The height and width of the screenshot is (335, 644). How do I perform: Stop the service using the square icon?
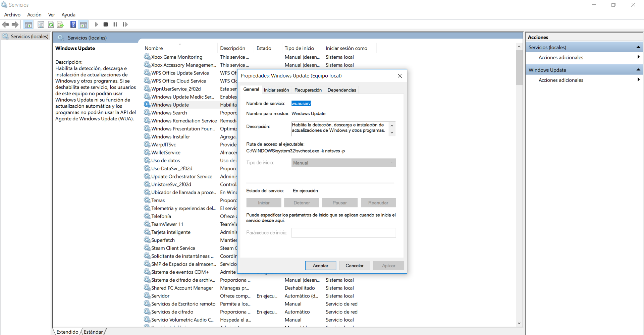[106, 24]
